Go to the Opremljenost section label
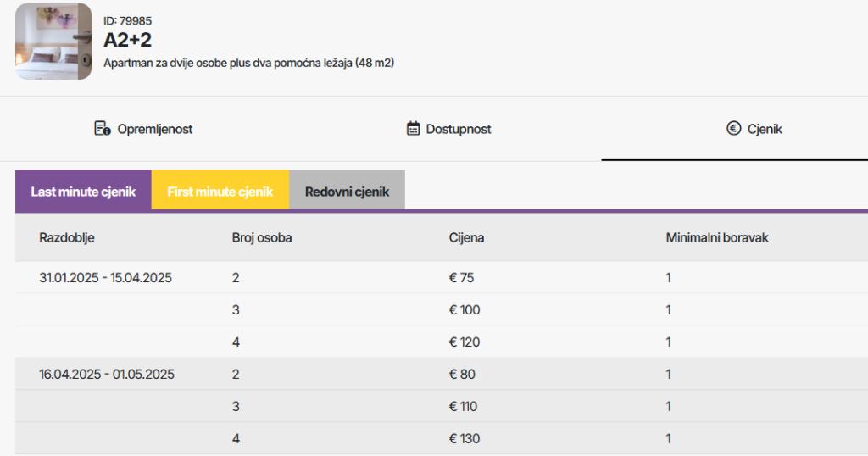The height and width of the screenshot is (456, 868). (x=155, y=129)
